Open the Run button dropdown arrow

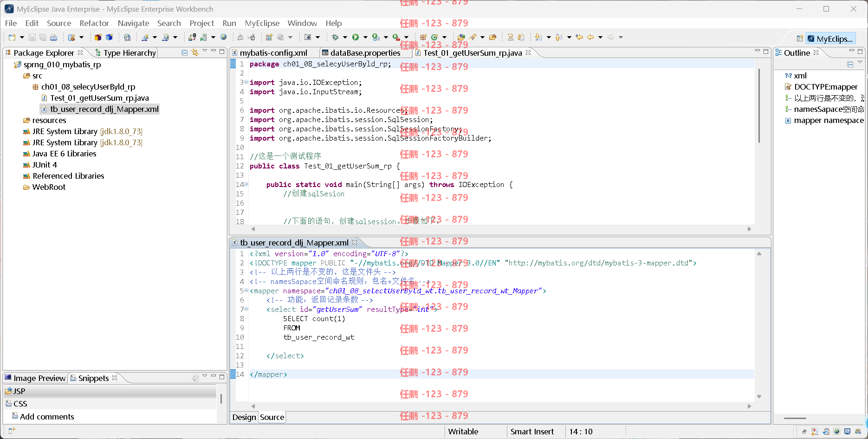(x=365, y=37)
